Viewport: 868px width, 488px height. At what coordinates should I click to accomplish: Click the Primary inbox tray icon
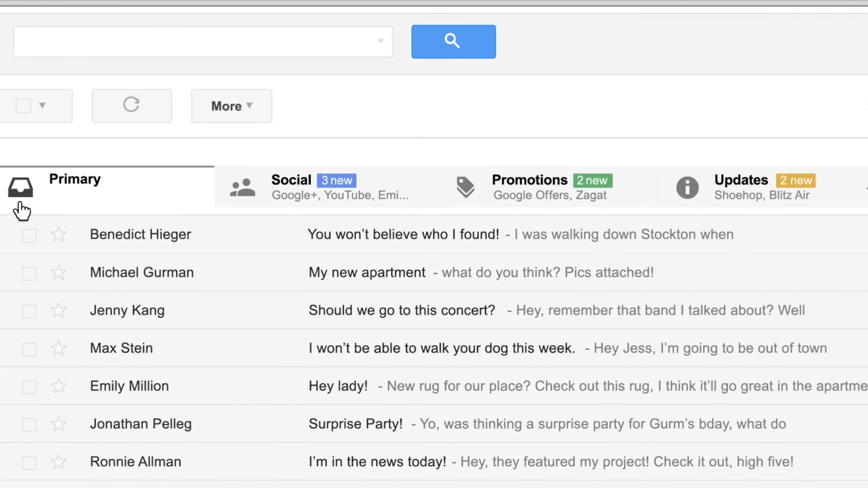pyautogui.click(x=21, y=187)
